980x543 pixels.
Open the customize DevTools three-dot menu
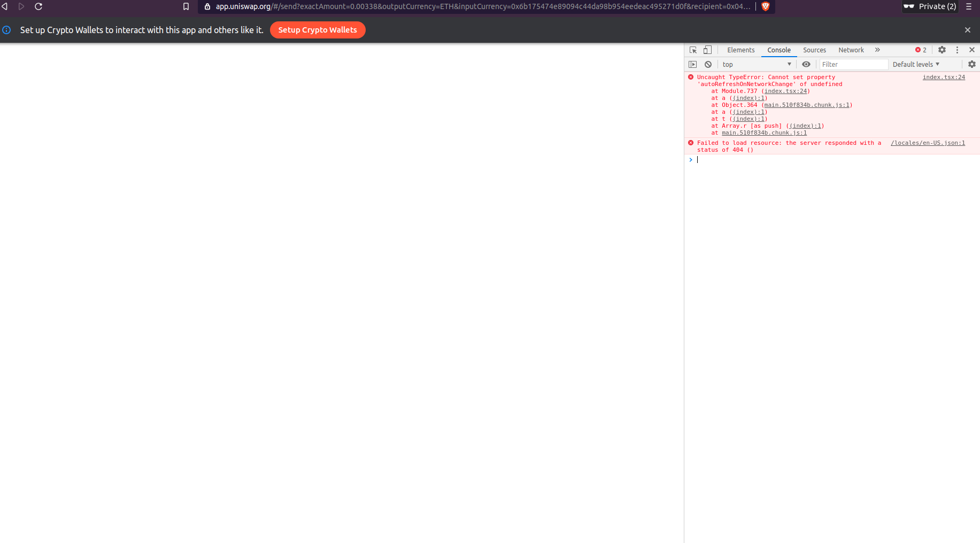coord(957,50)
